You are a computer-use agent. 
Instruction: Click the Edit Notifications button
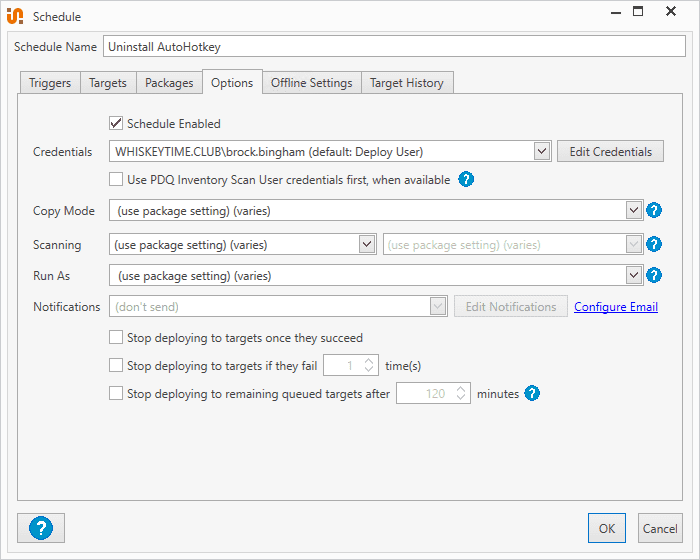(511, 306)
